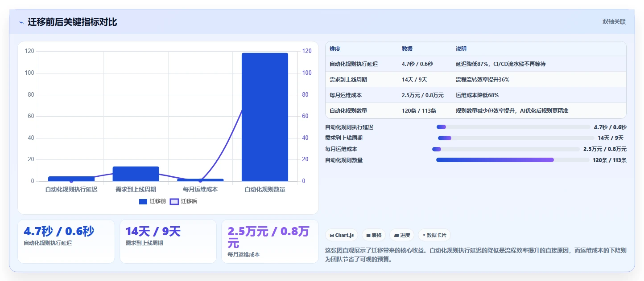
Task: Click the 14天 / 9天 data card
Action: click(168, 241)
